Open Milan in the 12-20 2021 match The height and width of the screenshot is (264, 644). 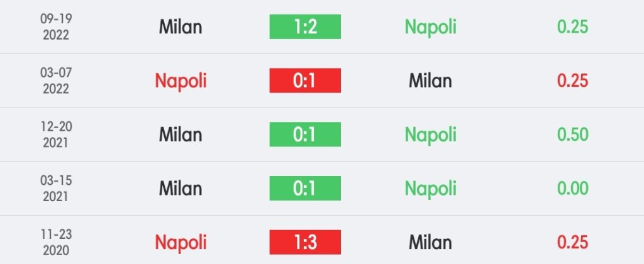(x=180, y=135)
